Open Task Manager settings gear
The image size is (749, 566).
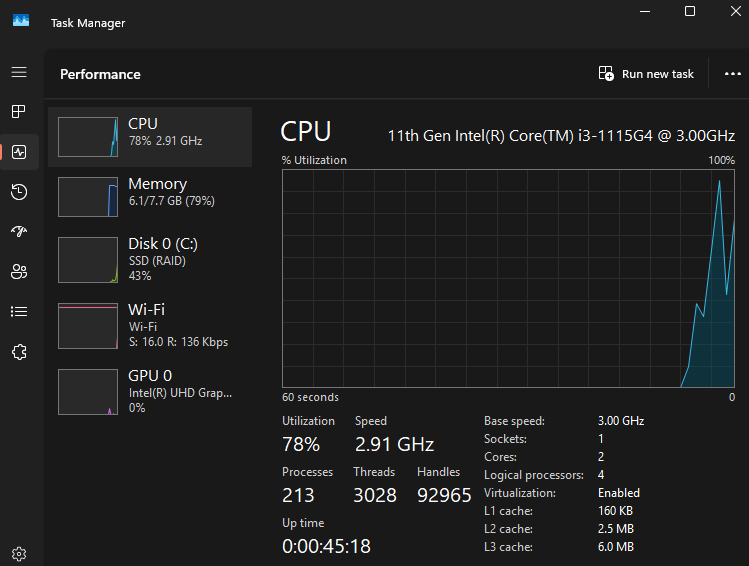[18, 554]
